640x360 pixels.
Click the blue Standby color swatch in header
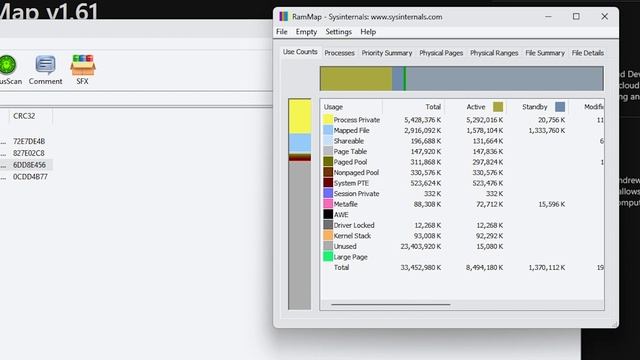coord(560,107)
